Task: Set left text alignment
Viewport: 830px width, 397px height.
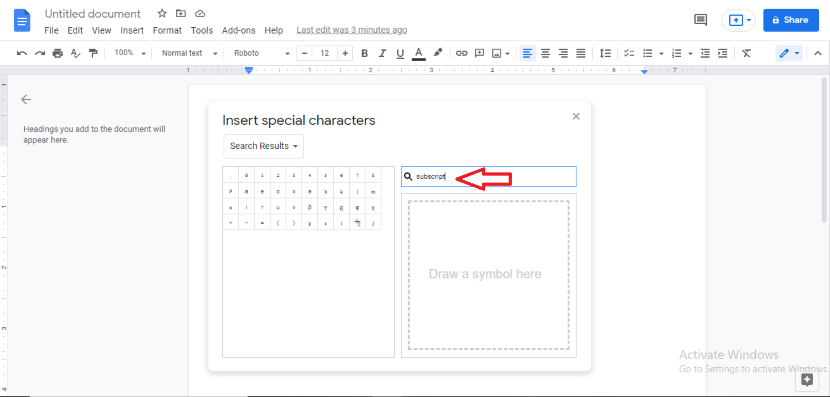Action: [x=527, y=53]
